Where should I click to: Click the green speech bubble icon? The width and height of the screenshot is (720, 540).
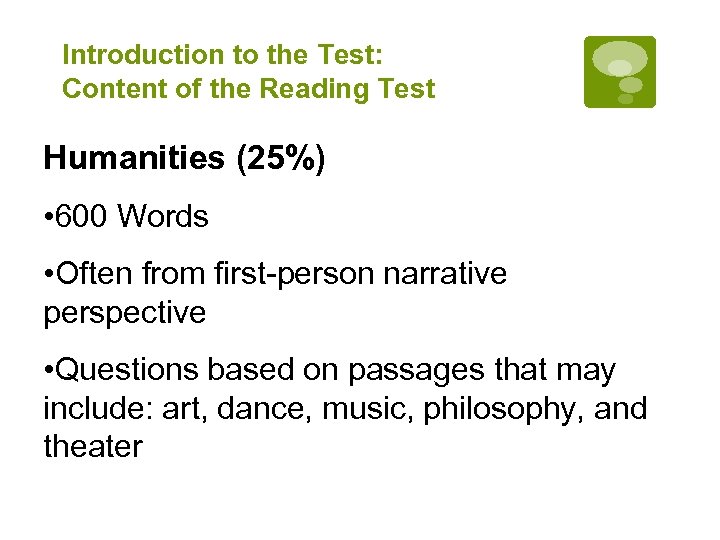tap(620, 72)
